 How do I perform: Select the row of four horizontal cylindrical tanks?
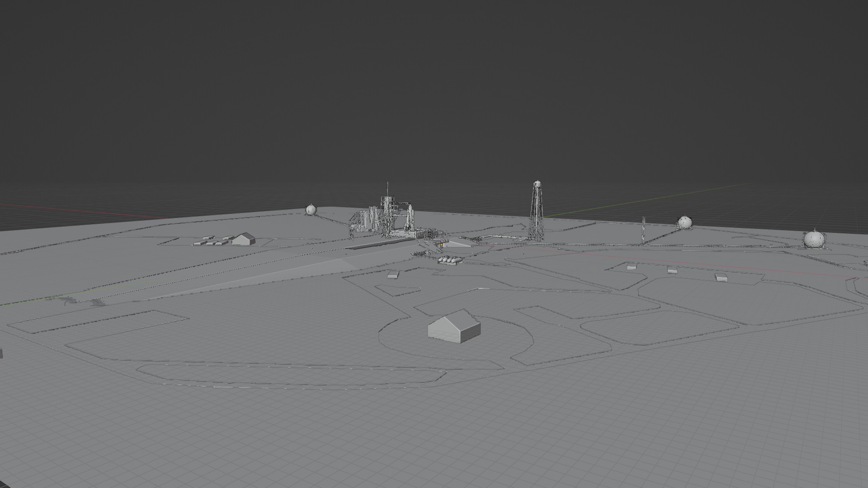point(449,260)
